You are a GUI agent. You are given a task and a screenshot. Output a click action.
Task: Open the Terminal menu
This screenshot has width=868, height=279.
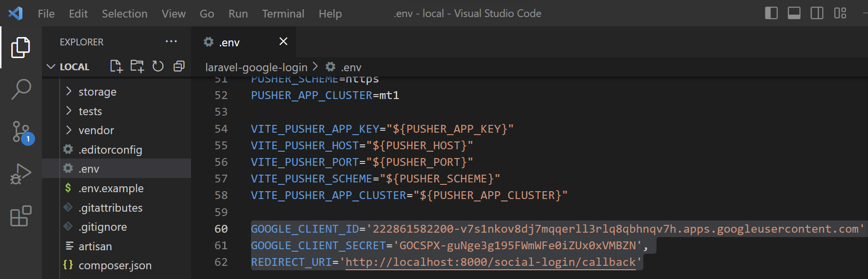[283, 14]
